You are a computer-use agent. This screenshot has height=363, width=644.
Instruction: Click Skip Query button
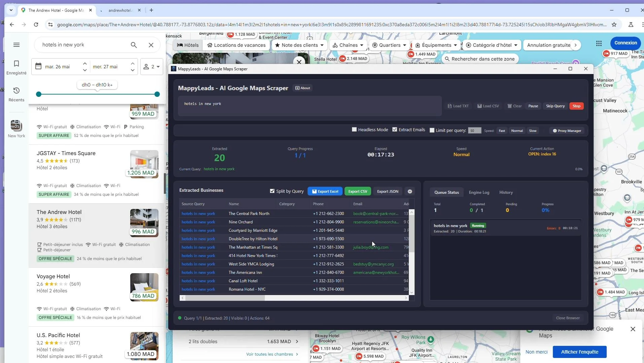point(555,106)
